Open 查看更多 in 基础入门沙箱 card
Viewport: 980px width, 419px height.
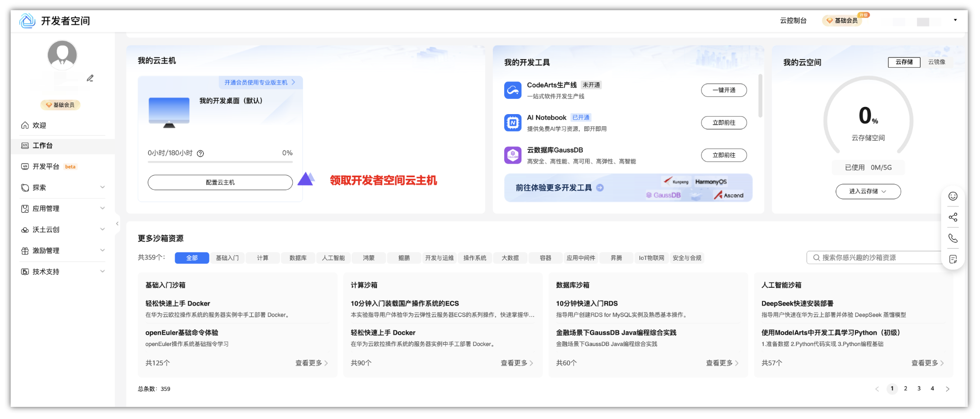(x=311, y=363)
